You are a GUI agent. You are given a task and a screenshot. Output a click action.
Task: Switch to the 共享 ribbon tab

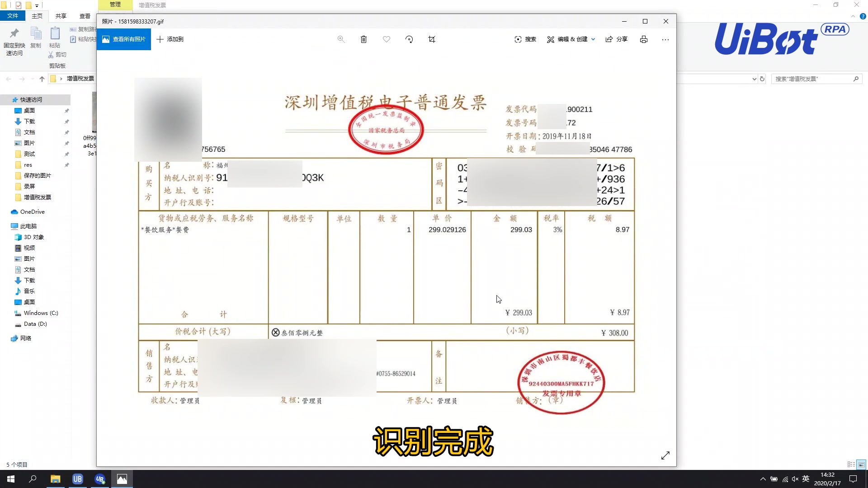60,16
